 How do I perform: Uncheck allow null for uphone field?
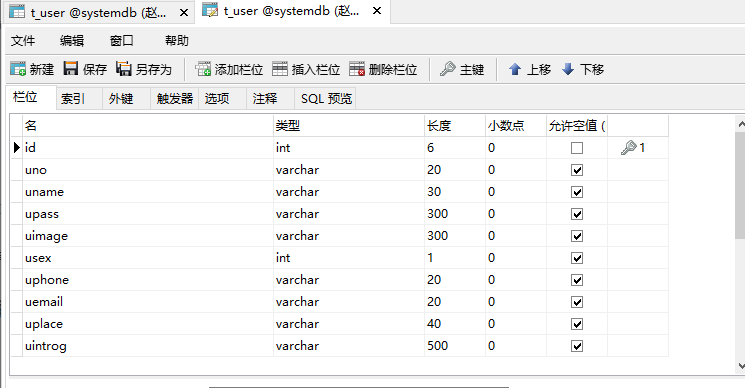pyautogui.click(x=577, y=280)
